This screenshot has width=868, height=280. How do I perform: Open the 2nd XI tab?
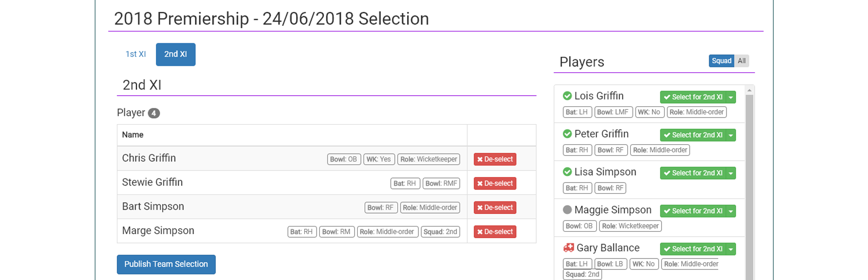(x=176, y=54)
